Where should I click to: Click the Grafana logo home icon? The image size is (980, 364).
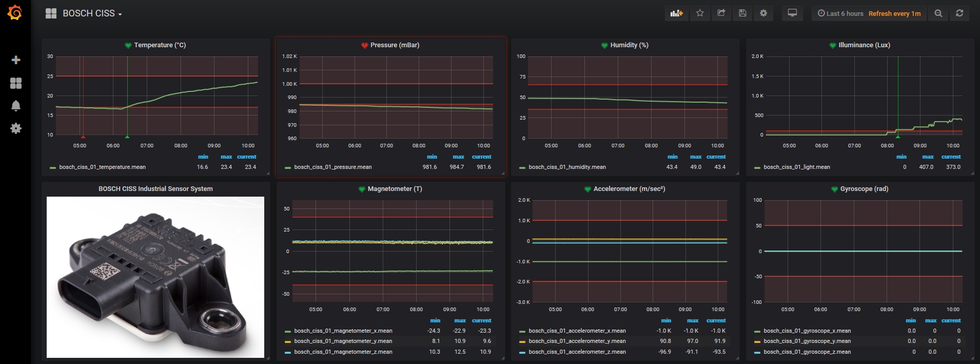[x=15, y=13]
